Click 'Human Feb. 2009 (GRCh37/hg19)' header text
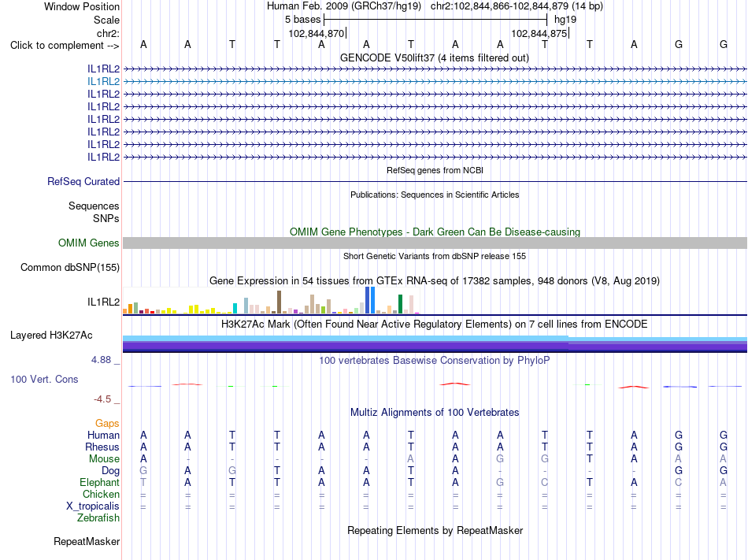 pyautogui.click(x=344, y=6)
